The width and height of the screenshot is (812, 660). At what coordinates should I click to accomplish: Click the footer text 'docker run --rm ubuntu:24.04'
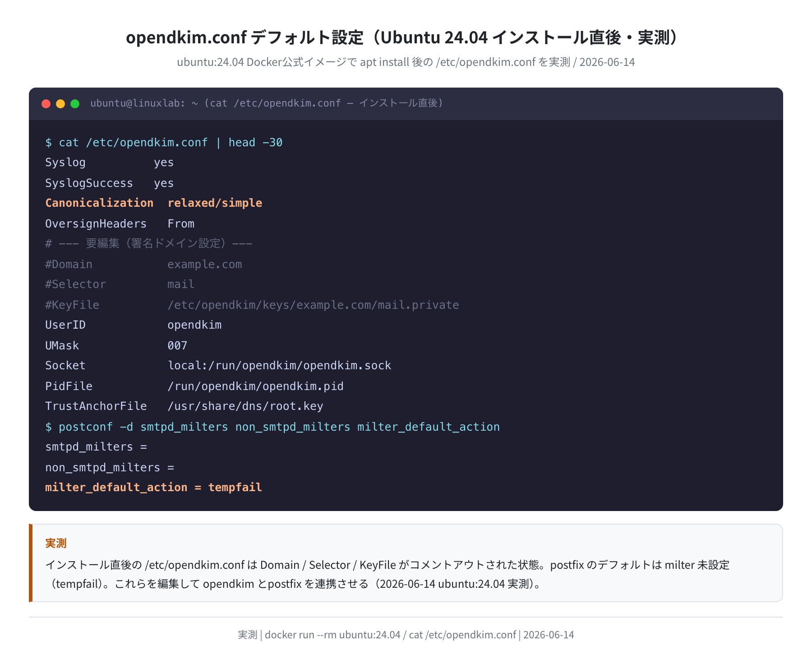[x=332, y=635]
